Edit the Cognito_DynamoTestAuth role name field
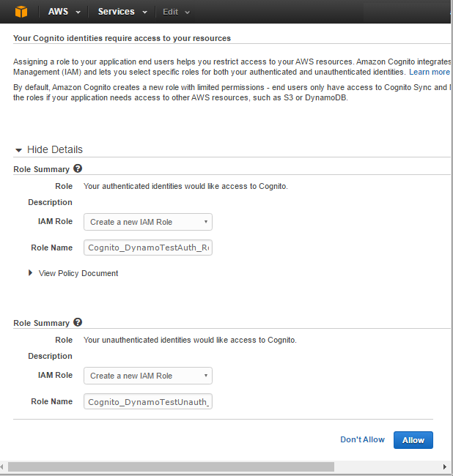Image resolution: width=453 pixels, height=476 pixels. [x=148, y=248]
